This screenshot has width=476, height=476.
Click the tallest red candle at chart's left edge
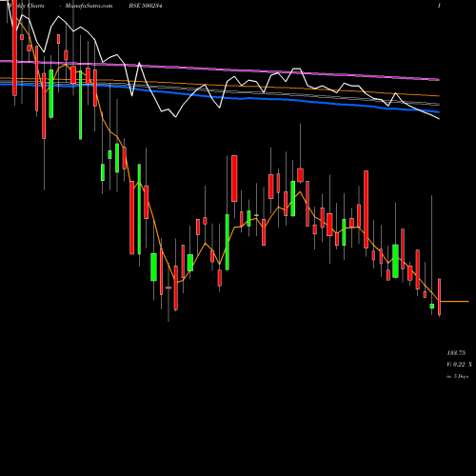pos(14,48)
